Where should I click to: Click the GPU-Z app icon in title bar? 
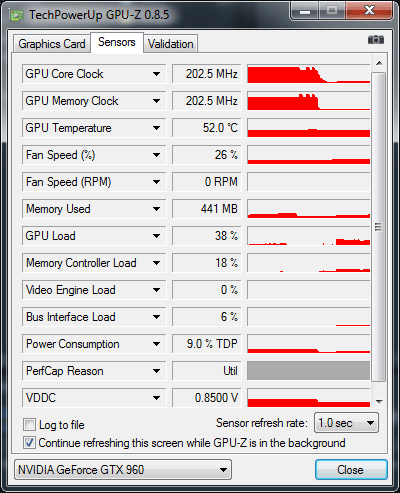[x=17, y=15]
